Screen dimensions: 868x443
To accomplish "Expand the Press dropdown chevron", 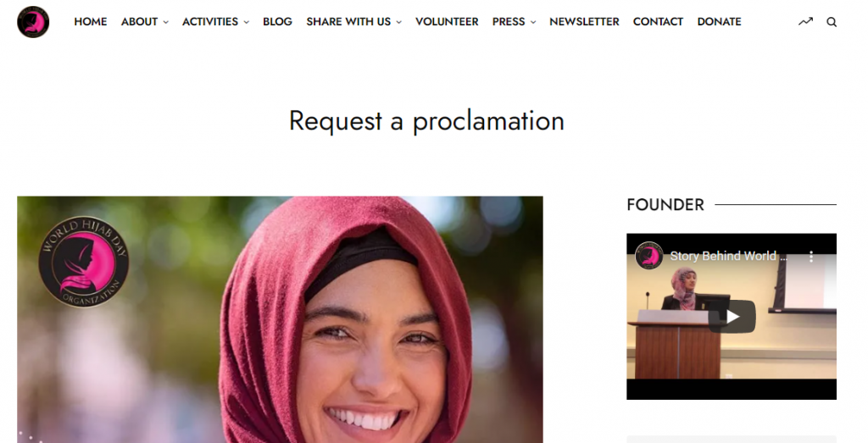I will pos(533,22).
